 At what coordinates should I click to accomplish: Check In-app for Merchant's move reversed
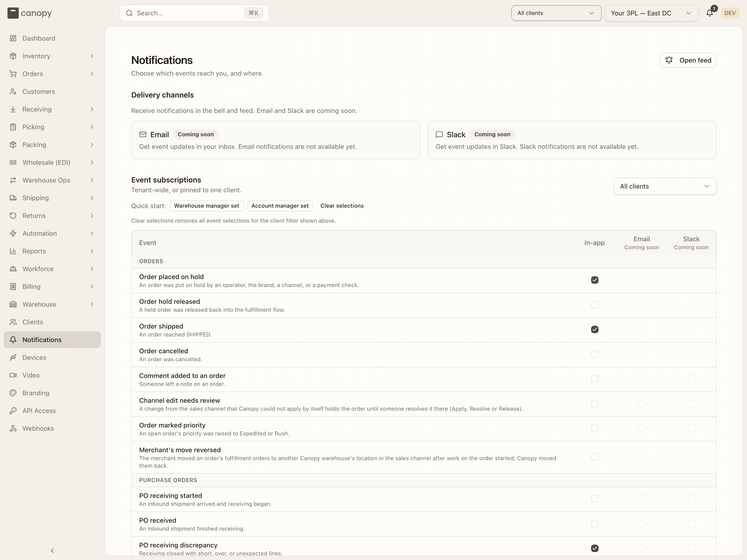click(595, 457)
